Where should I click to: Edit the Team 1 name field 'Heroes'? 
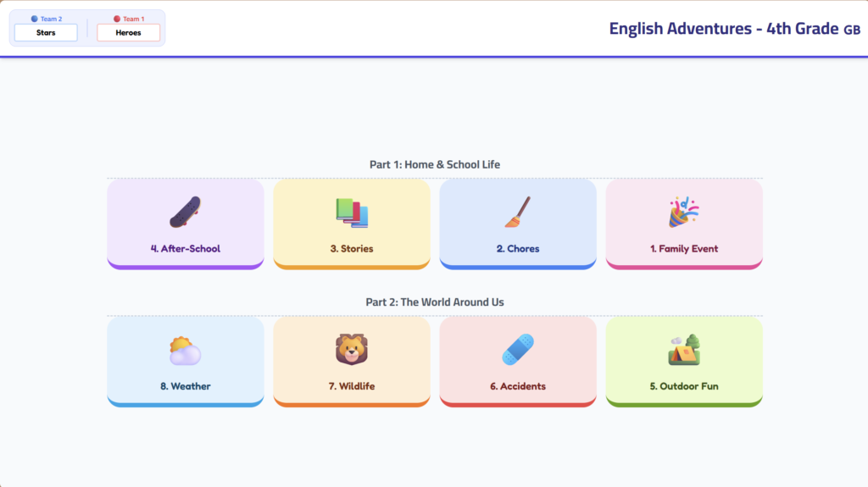pos(128,33)
